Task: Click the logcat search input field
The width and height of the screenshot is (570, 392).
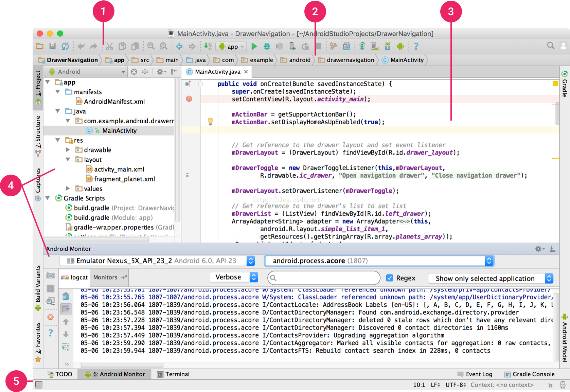Action: coord(324,278)
